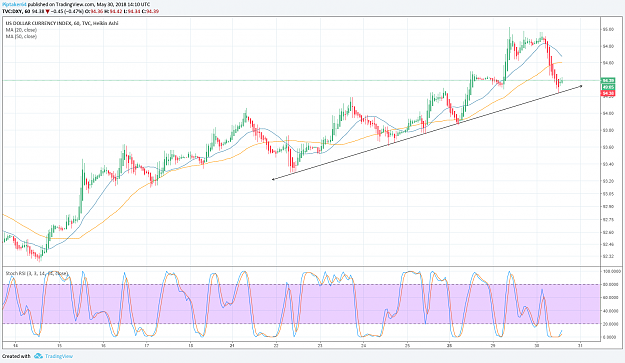Click the green countdown label between price tags

click(608, 87)
